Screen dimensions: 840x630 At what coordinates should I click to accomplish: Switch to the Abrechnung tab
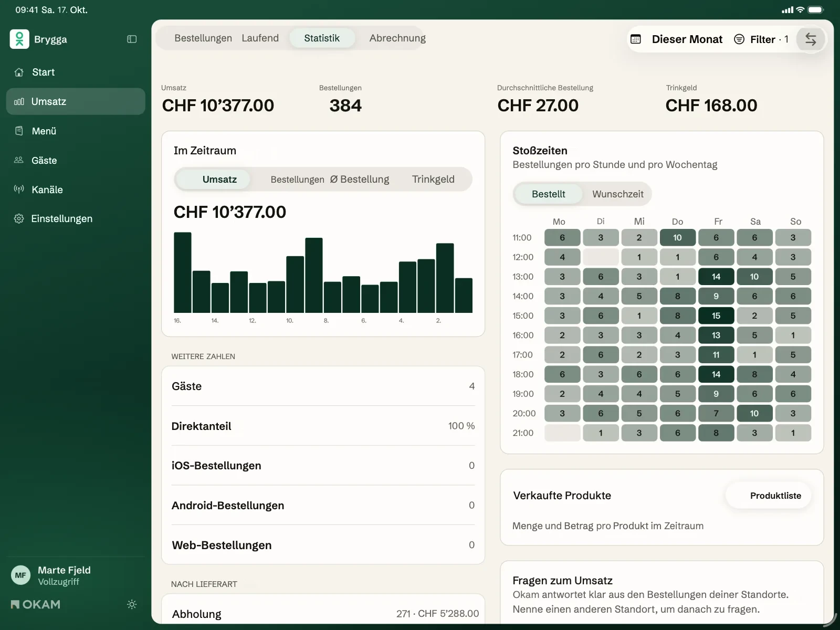point(397,38)
